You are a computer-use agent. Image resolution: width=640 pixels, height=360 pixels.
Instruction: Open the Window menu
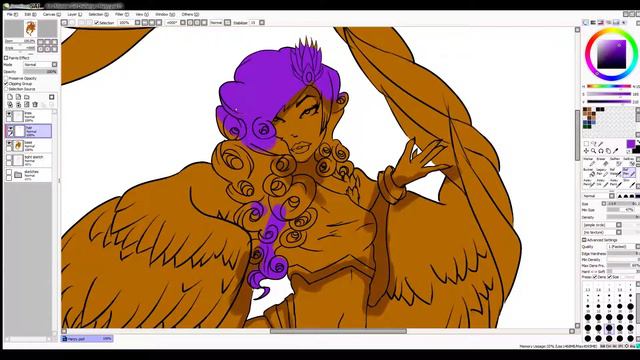pyautogui.click(x=164, y=14)
